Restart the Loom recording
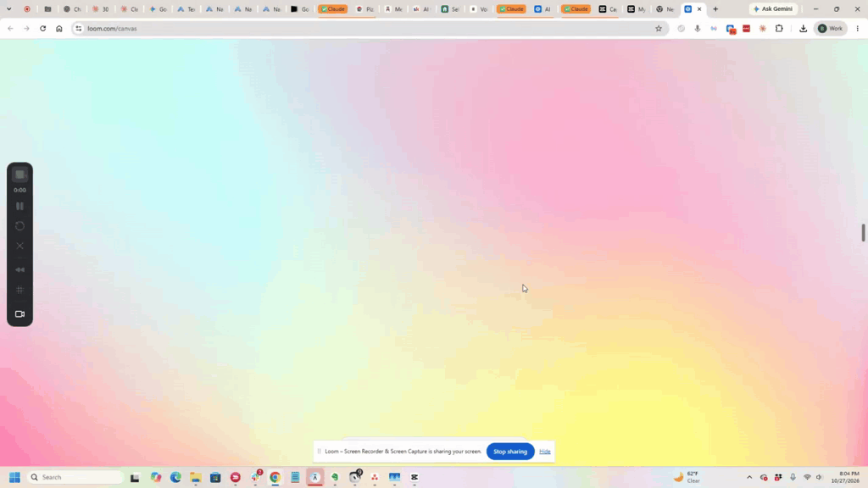The height and width of the screenshot is (488, 868). coord(20,225)
